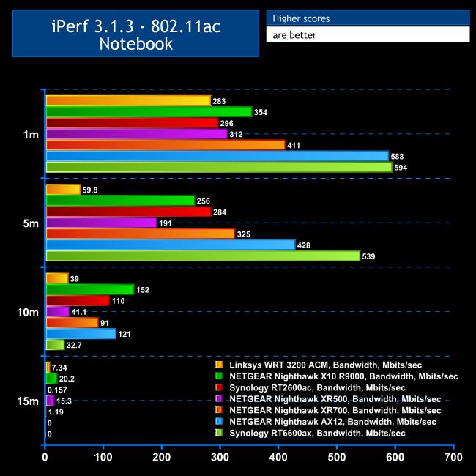
Task: Click the 5m distance axis label
Action: coord(31,223)
